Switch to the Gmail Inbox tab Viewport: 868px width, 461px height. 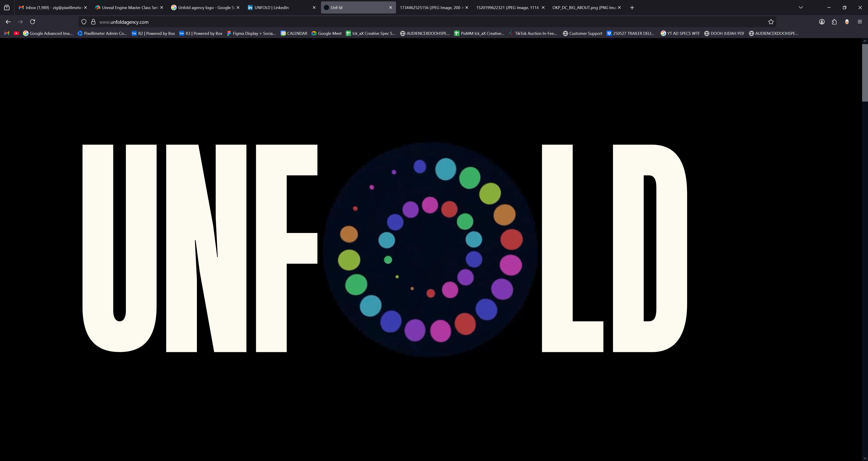coord(51,7)
